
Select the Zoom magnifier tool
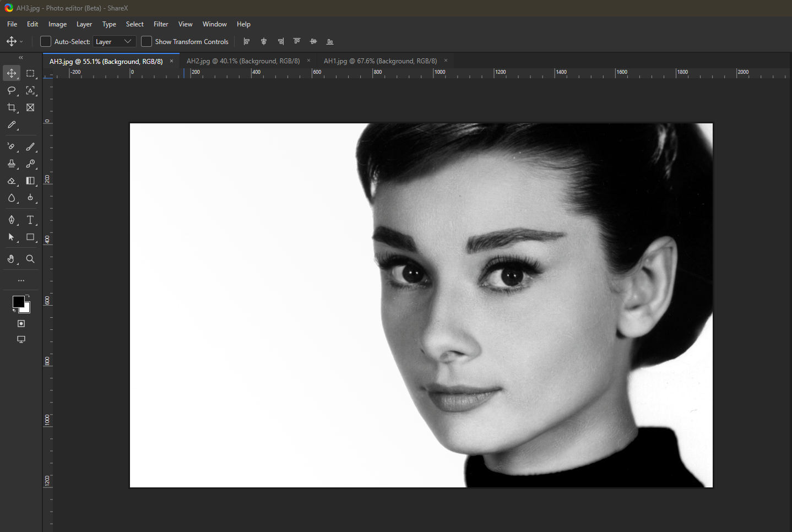tap(30, 259)
